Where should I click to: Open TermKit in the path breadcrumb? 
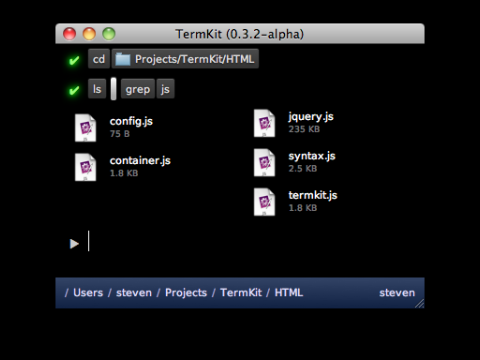[241, 293]
